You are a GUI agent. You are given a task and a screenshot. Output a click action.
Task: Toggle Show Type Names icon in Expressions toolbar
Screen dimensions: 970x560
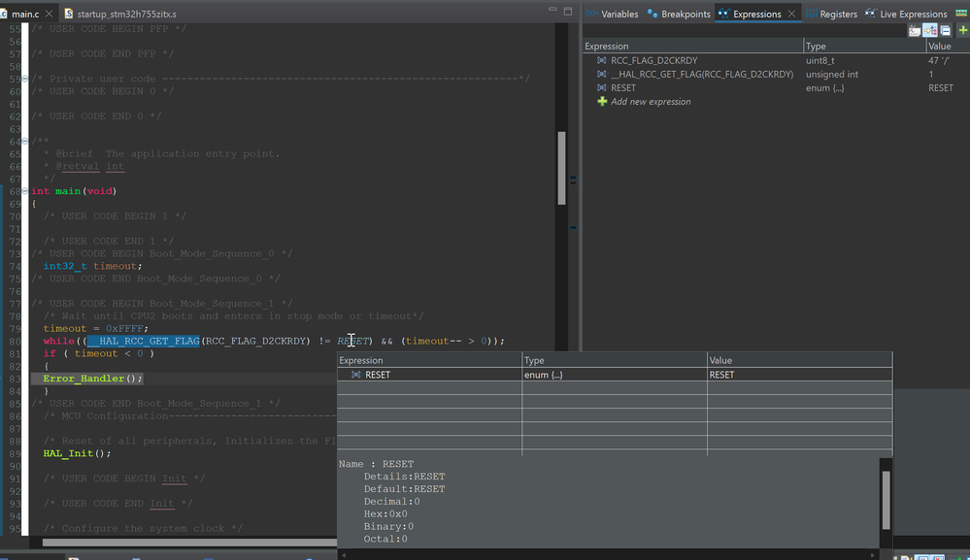915,31
